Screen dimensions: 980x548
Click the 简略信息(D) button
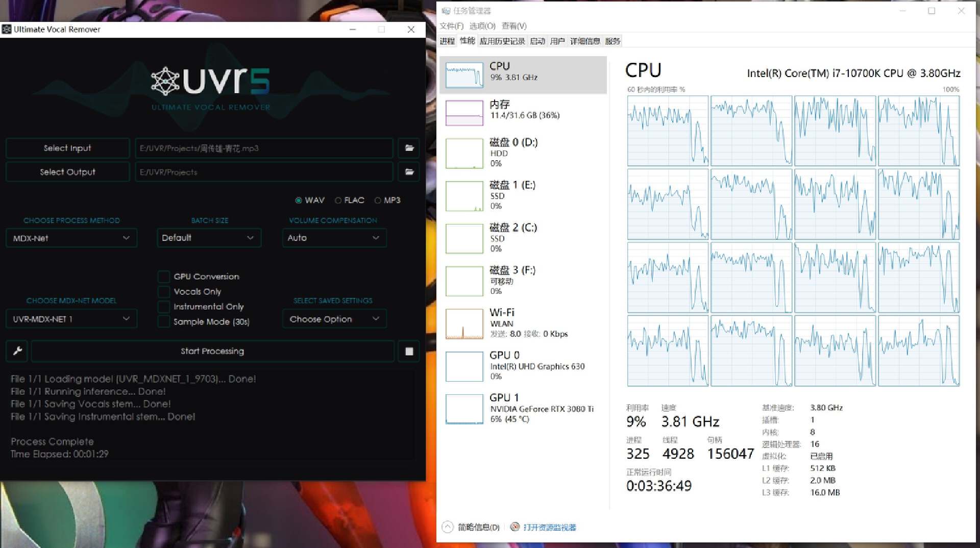[478, 527]
